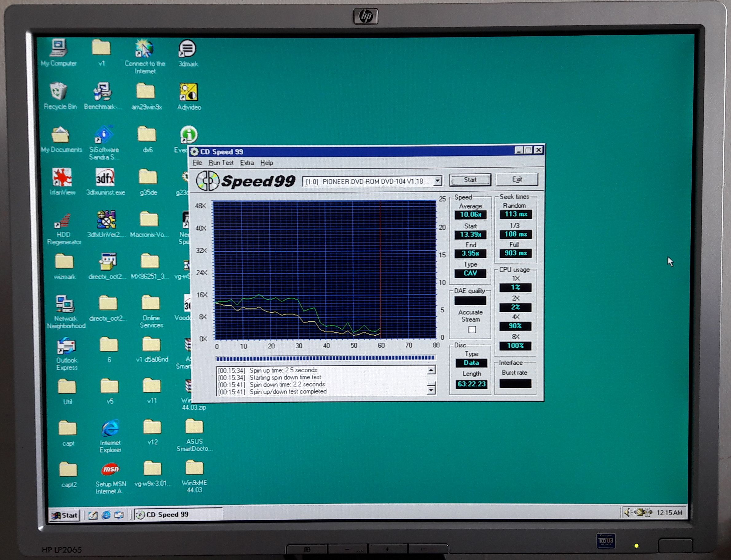Open the Extra menu
The width and height of the screenshot is (731, 560).
click(247, 163)
